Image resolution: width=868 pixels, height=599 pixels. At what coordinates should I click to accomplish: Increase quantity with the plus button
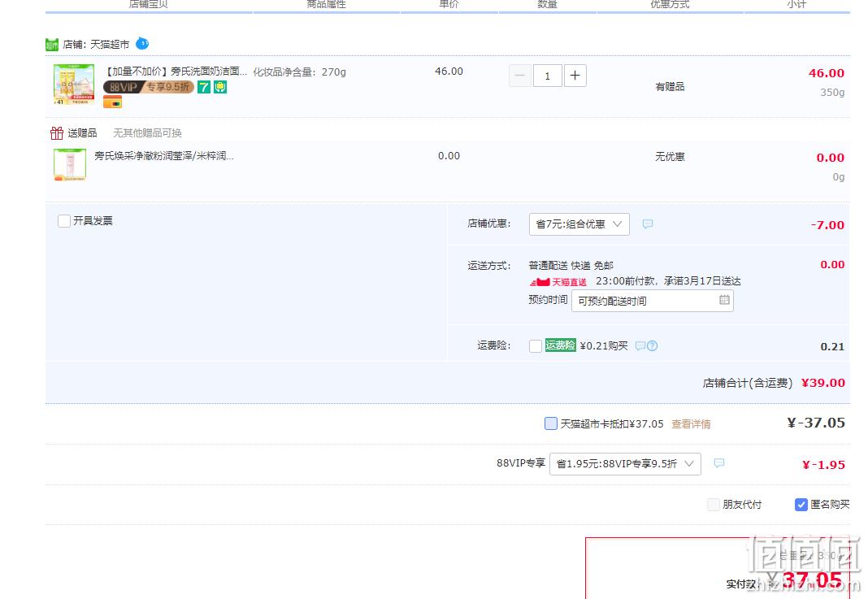pyautogui.click(x=575, y=76)
